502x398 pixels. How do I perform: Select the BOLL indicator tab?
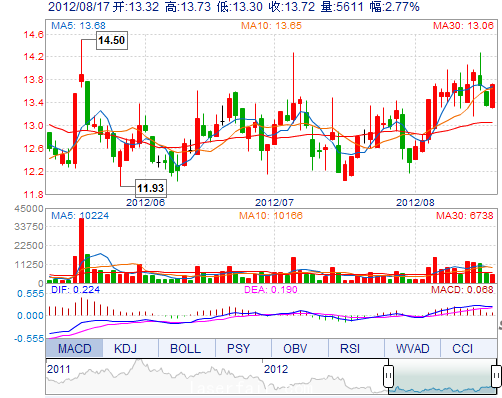click(x=185, y=348)
